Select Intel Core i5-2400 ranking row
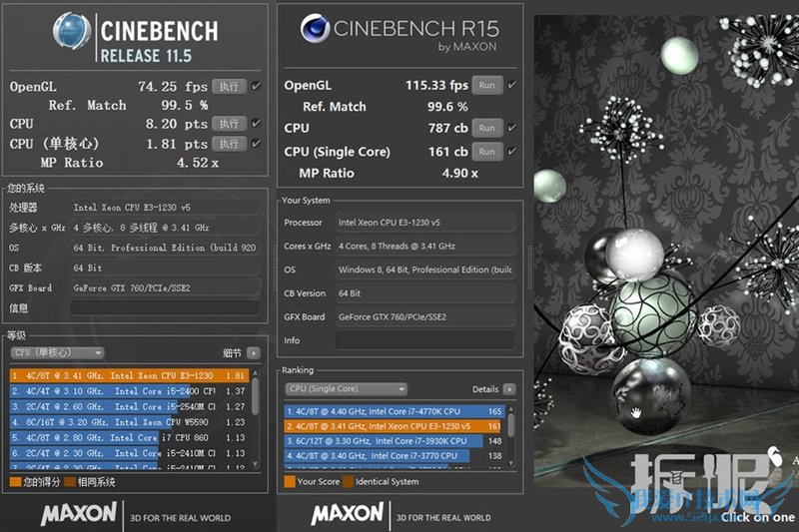This screenshot has width=799, height=532. pos(129,391)
